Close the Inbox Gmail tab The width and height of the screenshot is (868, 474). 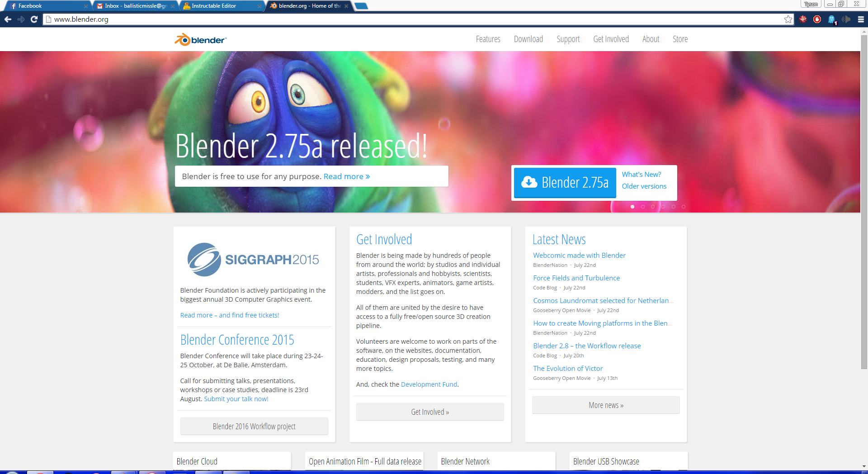coord(173,6)
